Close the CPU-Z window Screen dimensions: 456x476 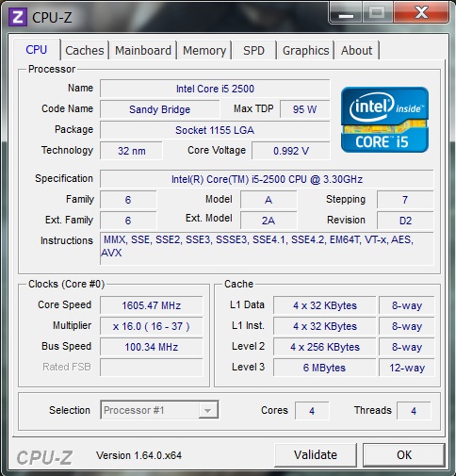coord(421,12)
